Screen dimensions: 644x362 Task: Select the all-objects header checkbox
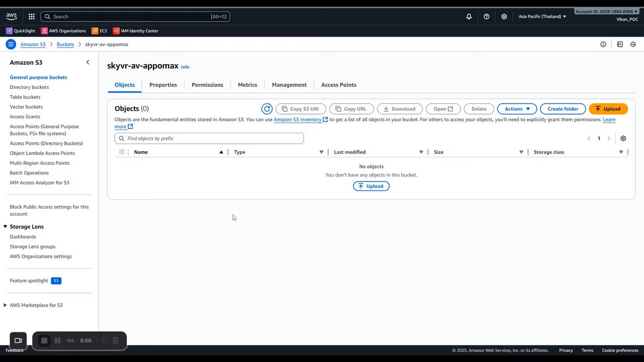pos(122,152)
